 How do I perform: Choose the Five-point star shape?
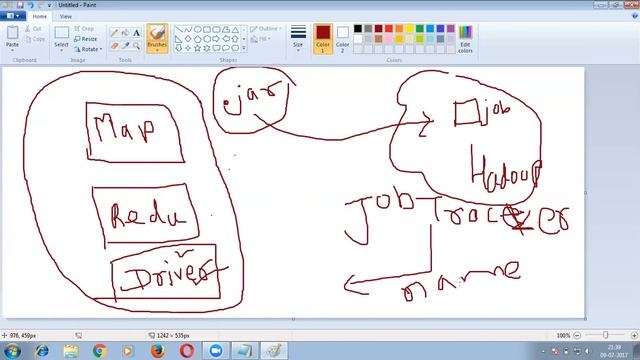click(x=198, y=48)
